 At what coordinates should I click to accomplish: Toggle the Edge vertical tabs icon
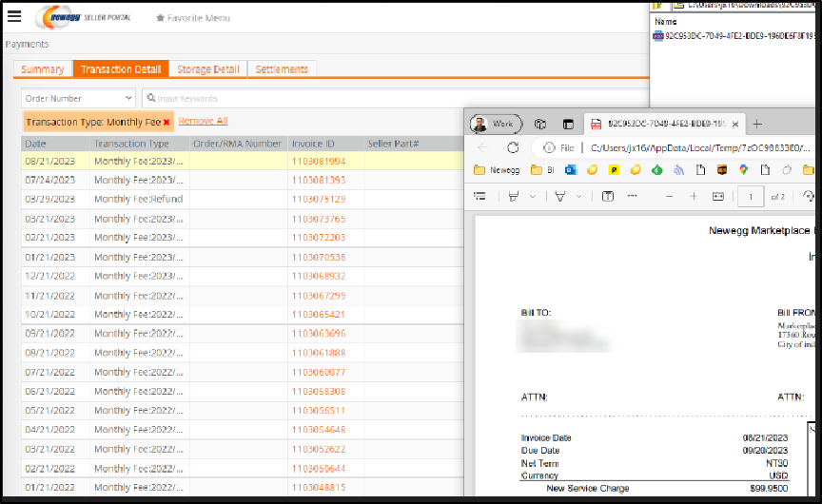(568, 125)
